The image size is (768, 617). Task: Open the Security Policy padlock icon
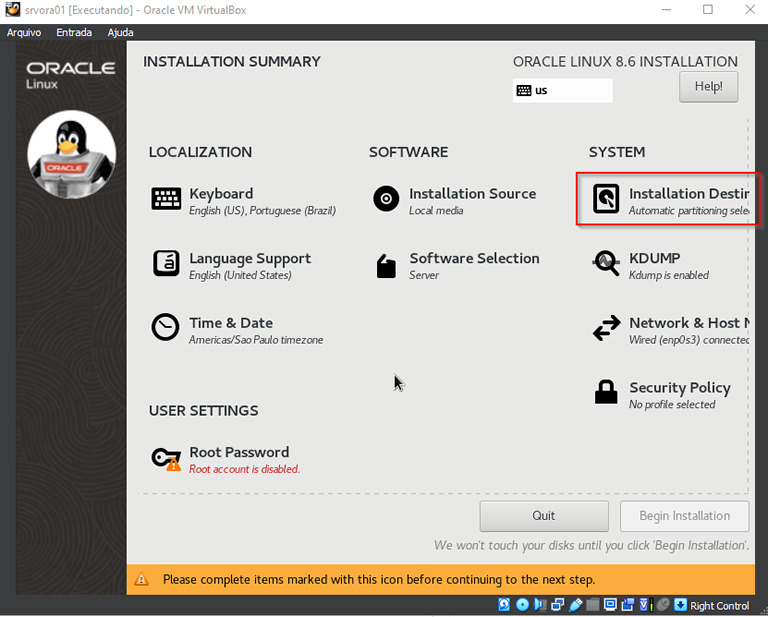(x=606, y=392)
